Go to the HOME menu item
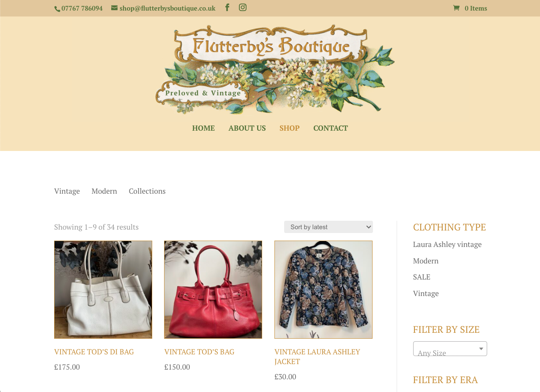The width and height of the screenshot is (540, 392). point(203,128)
